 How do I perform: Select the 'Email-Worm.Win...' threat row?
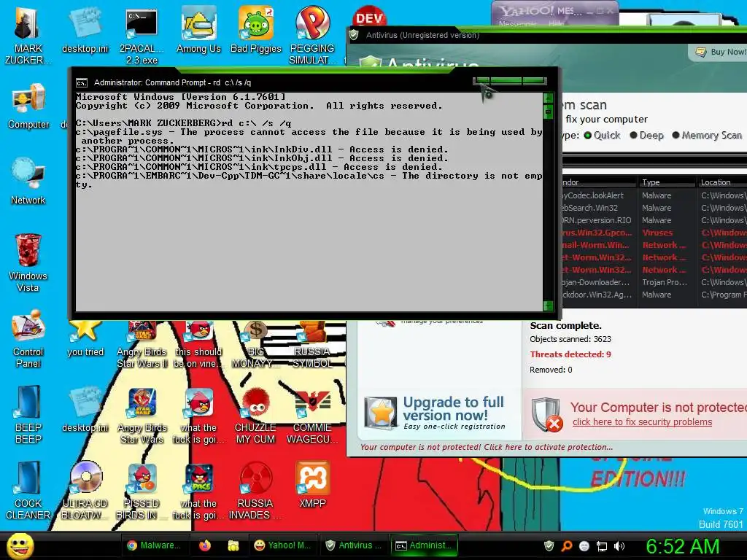tap(654, 245)
